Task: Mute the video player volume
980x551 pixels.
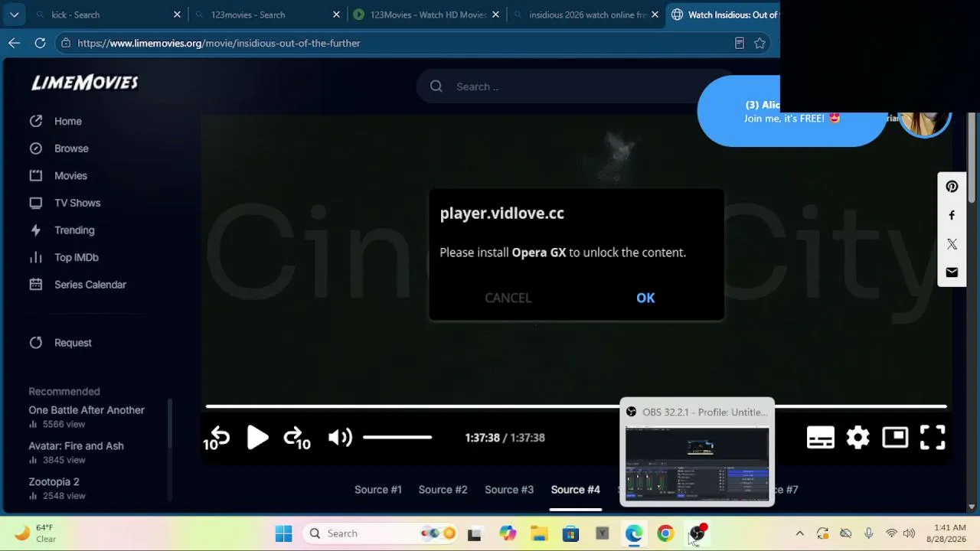Action: coord(340,438)
